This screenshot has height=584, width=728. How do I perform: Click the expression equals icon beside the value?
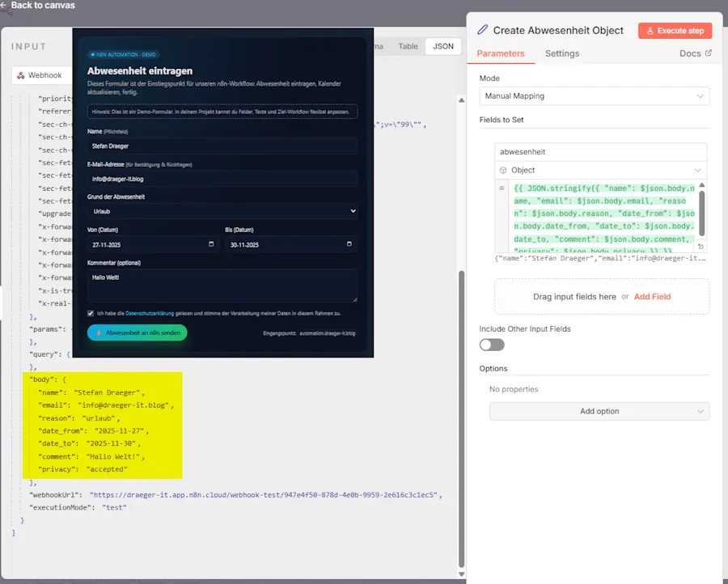point(502,188)
